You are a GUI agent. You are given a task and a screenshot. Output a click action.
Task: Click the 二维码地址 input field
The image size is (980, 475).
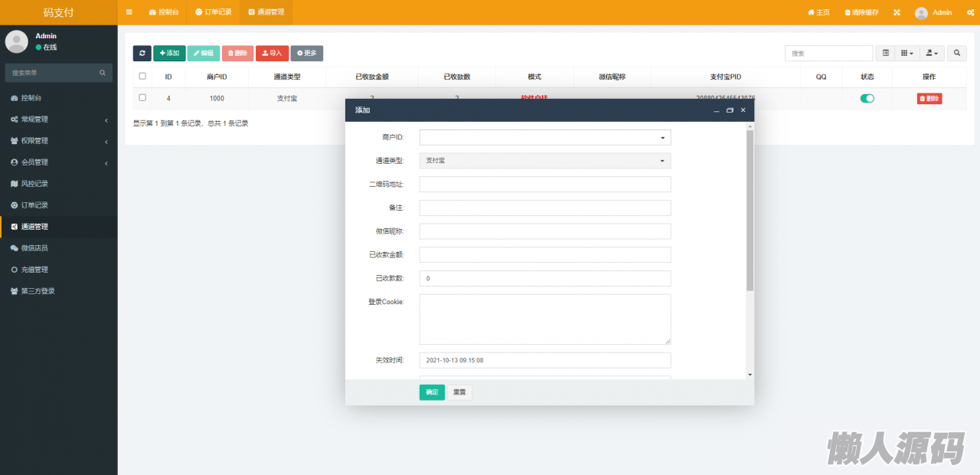click(544, 184)
